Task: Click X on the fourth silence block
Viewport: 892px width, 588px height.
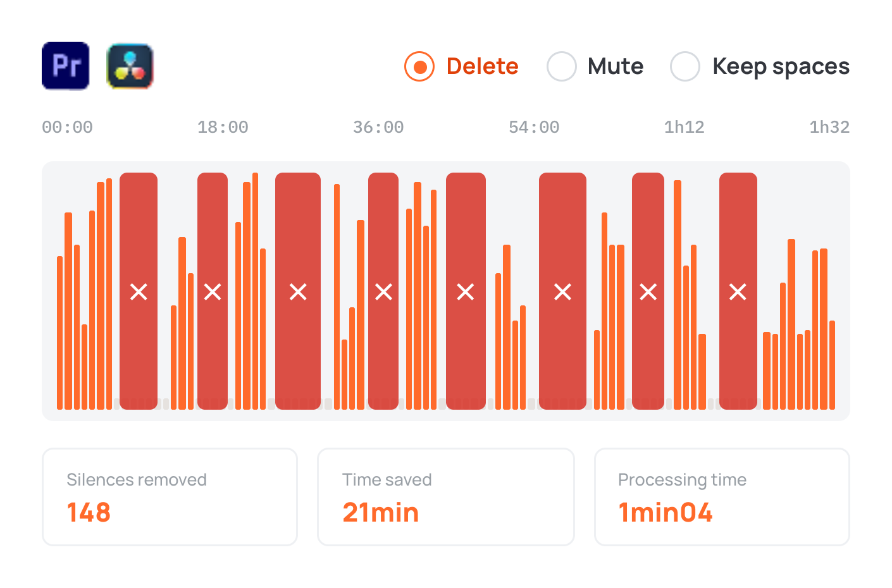Action: click(383, 291)
